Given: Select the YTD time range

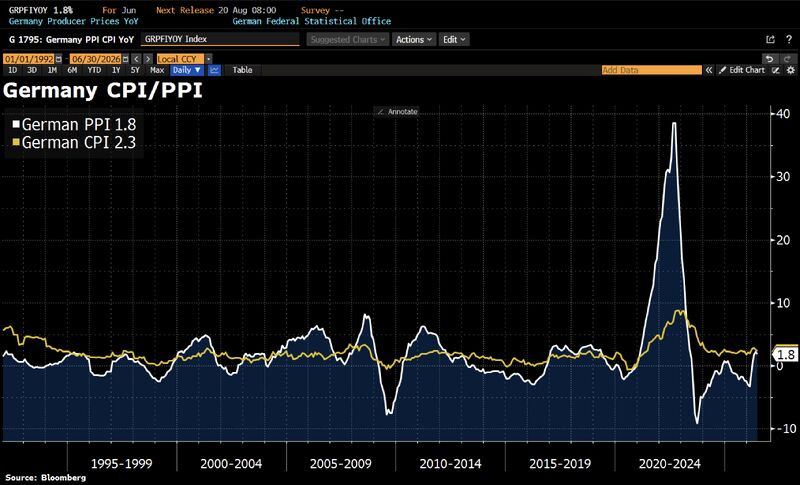Looking at the screenshot, I should (94, 70).
